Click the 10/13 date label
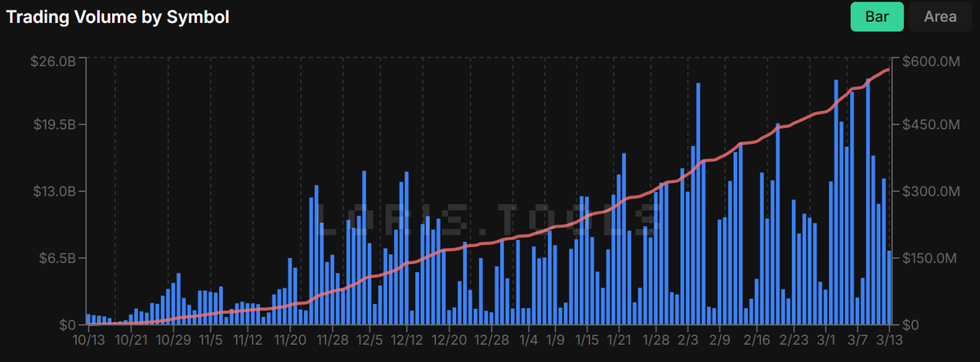Image resolution: width=980 pixels, height=362 pixels. pos(87,342)
